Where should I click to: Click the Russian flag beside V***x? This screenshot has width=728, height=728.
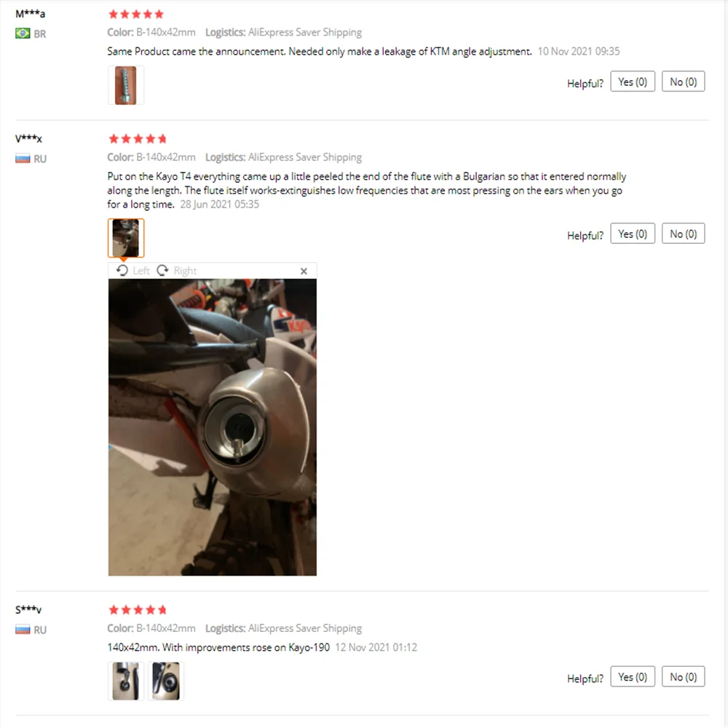point(23,159)
